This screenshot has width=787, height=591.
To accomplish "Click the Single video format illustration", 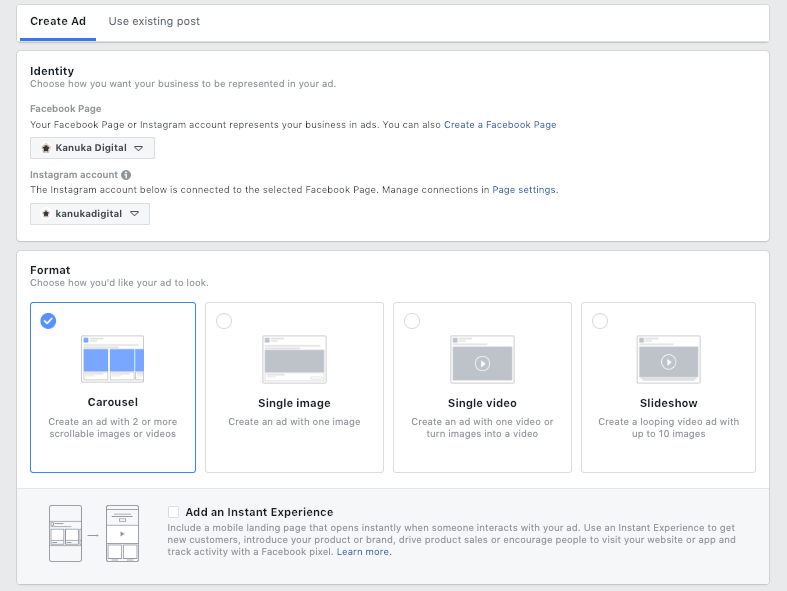I will click(482, 360).
